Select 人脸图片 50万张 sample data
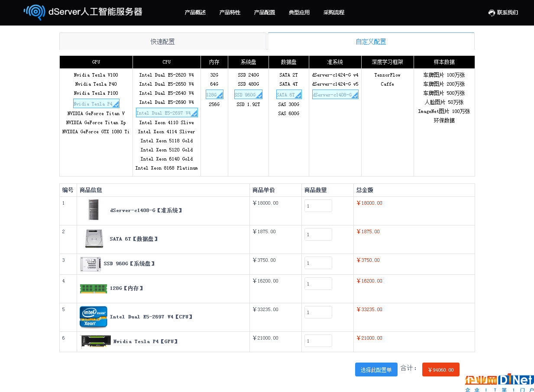 444,102
